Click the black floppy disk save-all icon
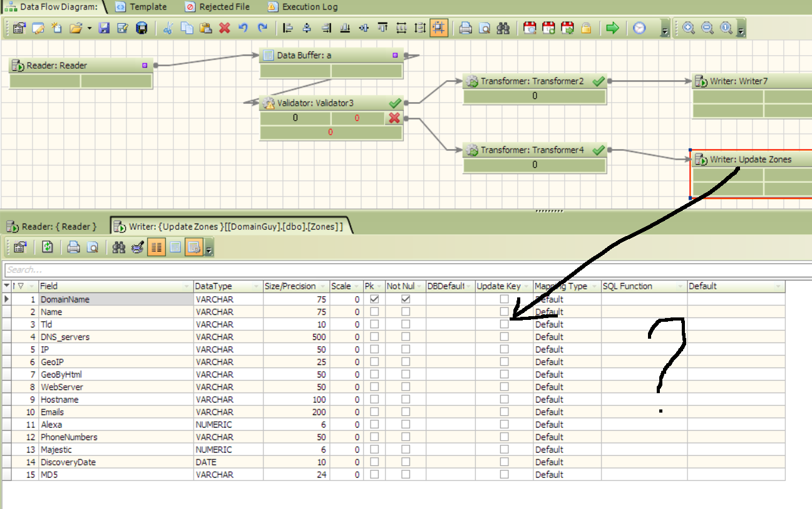The image size is (812, 509). tap(142, 28)
